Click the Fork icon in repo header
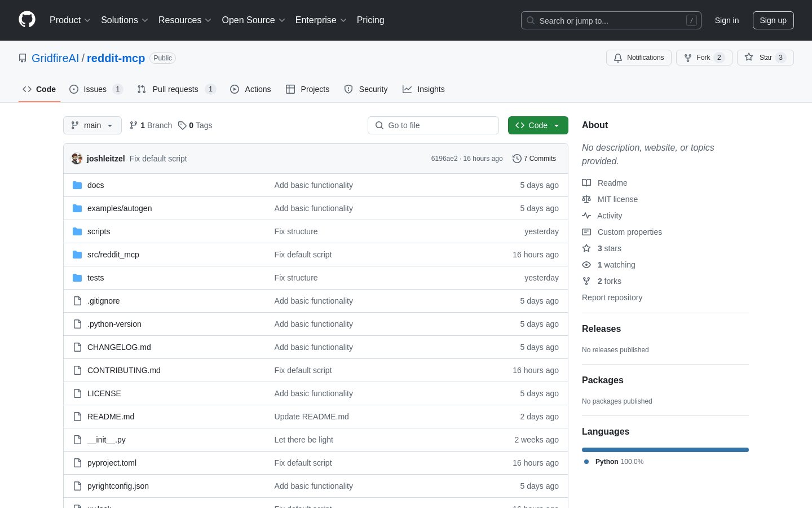Screen dimensions: 812x508 tap(688, 58)
